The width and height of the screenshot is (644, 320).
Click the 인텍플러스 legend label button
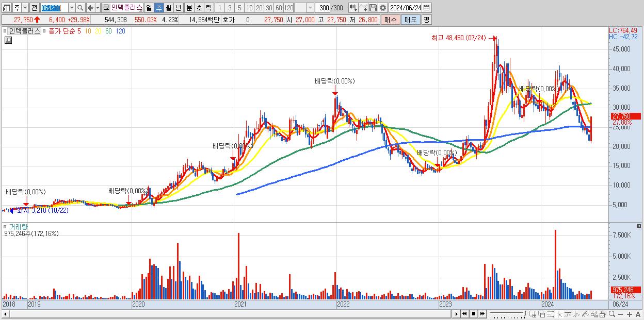24,31
